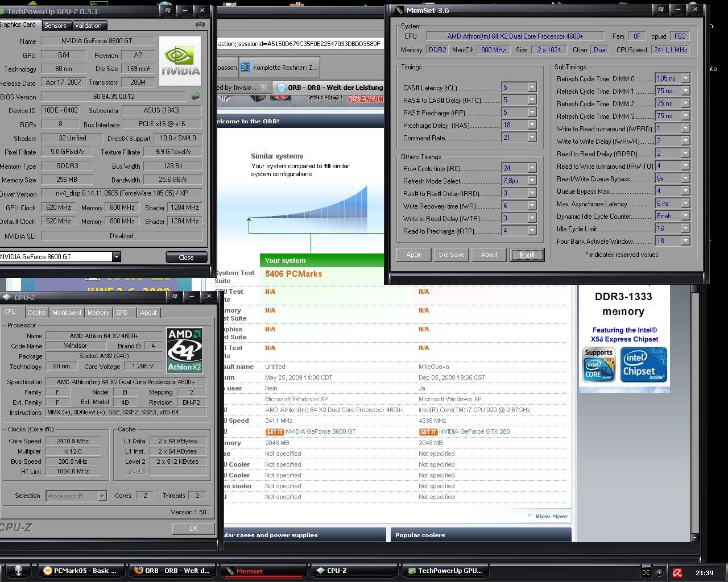Viewport: 728px width, 582px height.
Task: Open the DE language indicator
Action: pos(646,572)
